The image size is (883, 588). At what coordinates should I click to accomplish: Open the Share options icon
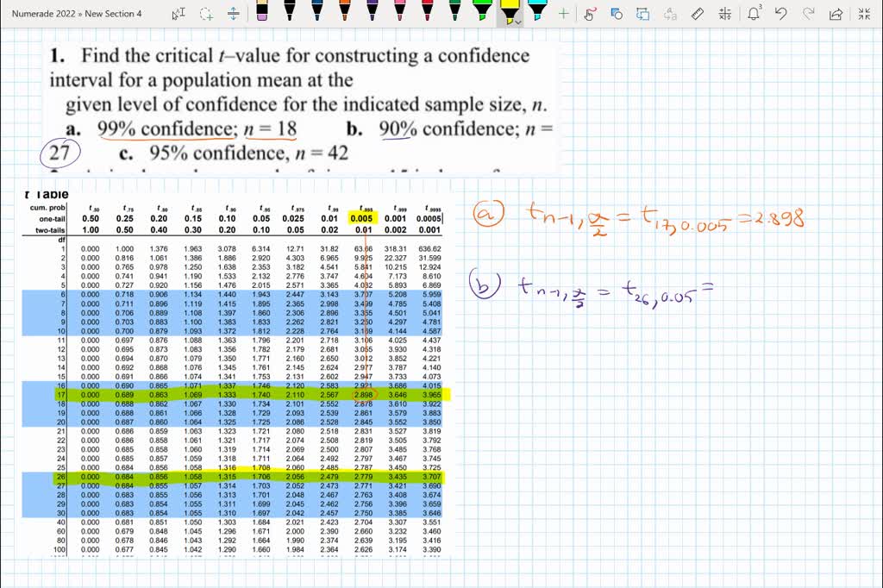(836, 14)
